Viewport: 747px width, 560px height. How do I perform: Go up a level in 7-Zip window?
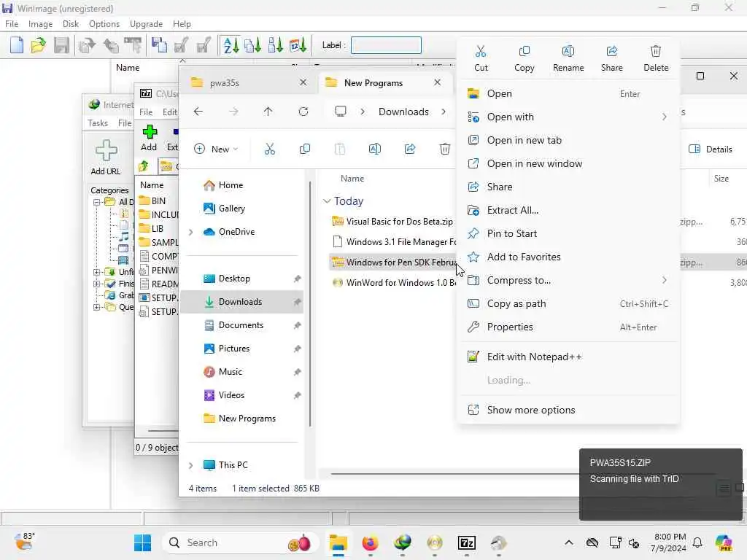point(144,166)
